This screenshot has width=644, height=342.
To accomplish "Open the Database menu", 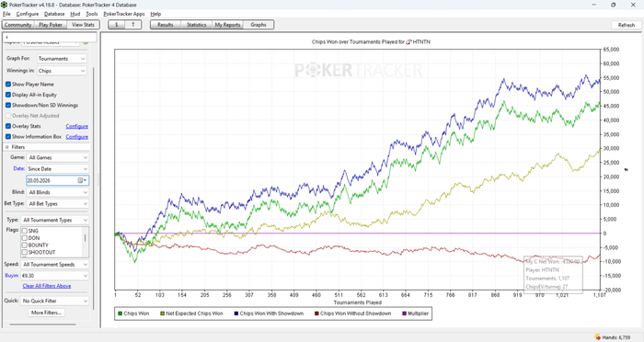I will coord(54,14).
